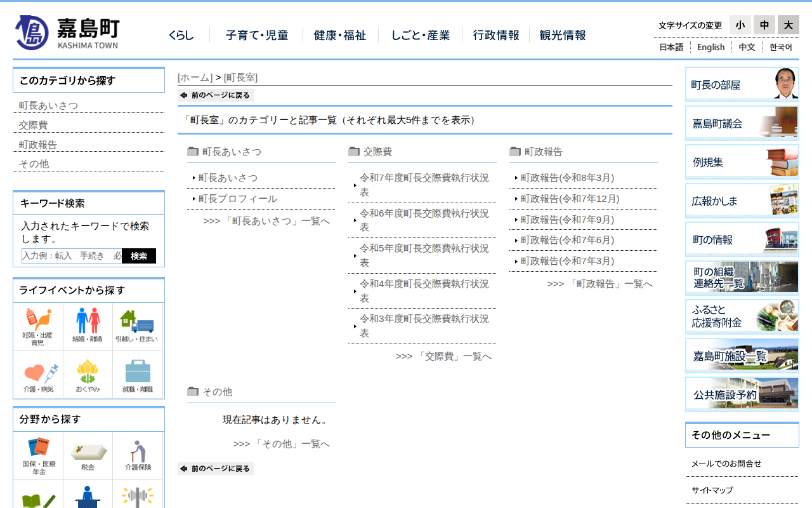Switch language to English

[710, 47]
